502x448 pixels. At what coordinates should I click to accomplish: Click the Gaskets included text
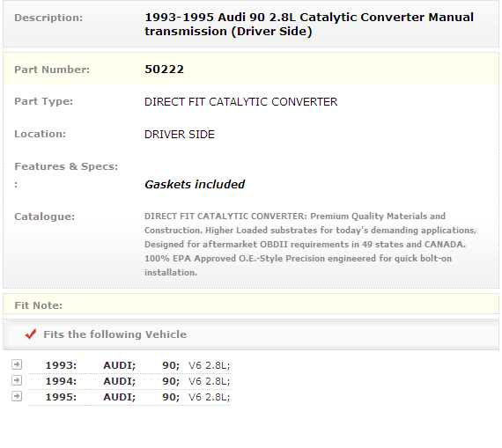tap(195, 184)
